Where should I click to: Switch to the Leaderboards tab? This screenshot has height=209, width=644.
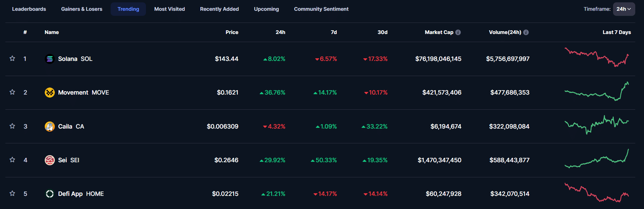pos(29,9)
